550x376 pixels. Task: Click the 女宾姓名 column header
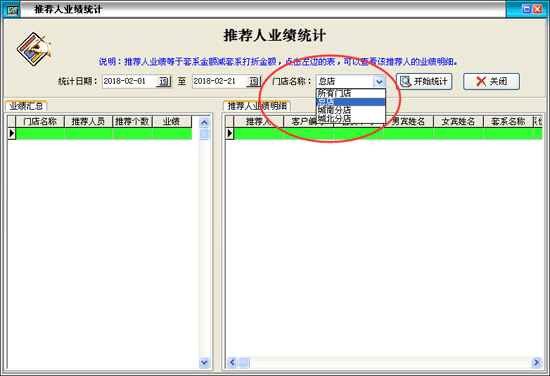(x=458, y=121)
